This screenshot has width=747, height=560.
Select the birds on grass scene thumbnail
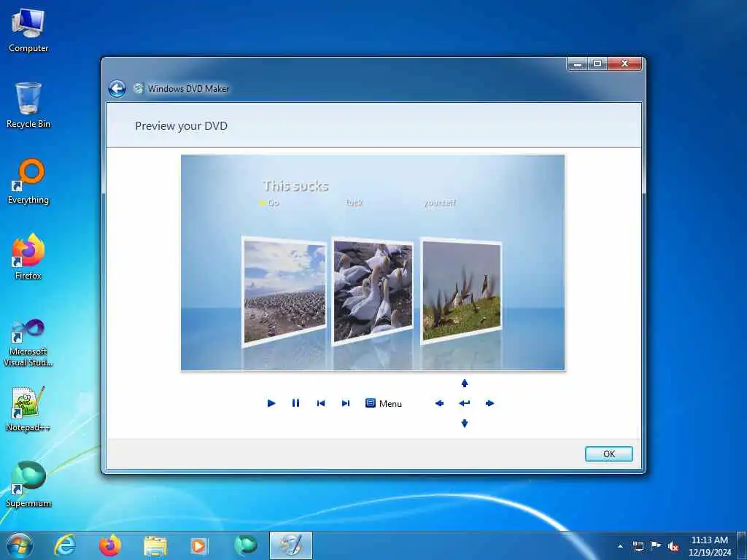(x=461, y=290)
